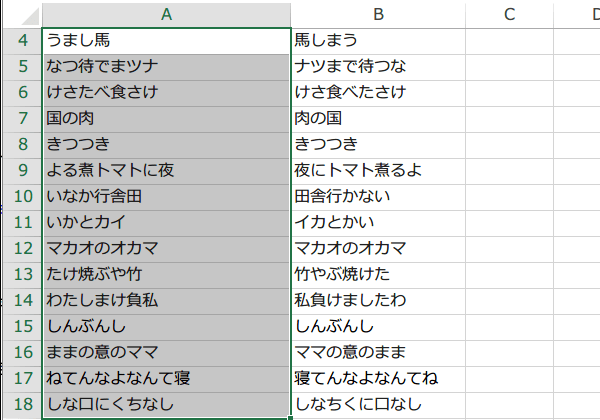This screenshot has height=420, width=600.
Task: Click row header 9
Action: 21,170
